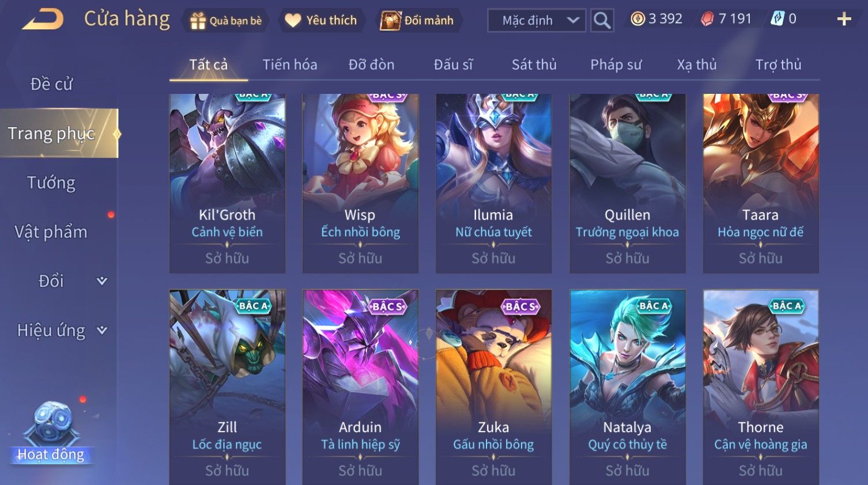Select Vật phẩm in the sidebar
868x485 pixels.
click(x=51, y=232)
